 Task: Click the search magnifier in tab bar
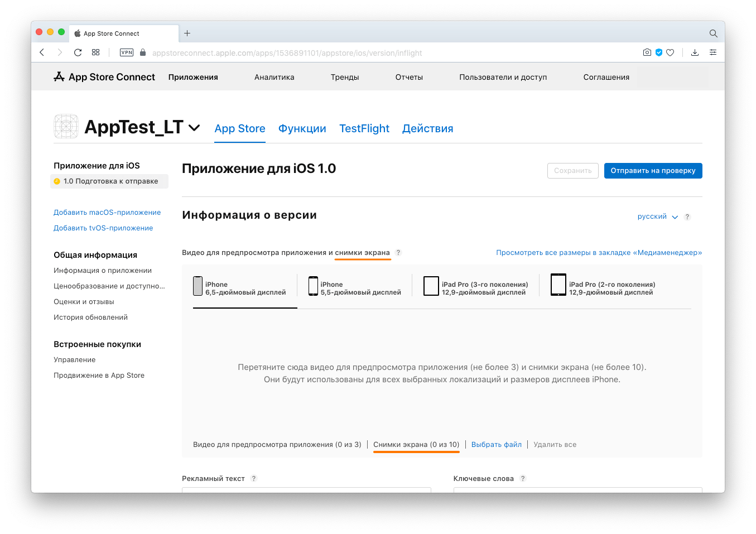pyautogui.click(x=713, y=33)
